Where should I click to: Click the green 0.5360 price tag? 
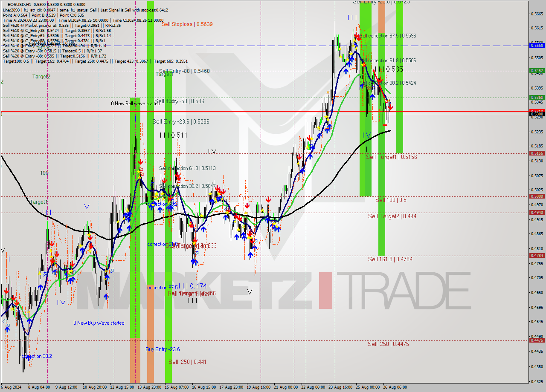tap(537, 97)
